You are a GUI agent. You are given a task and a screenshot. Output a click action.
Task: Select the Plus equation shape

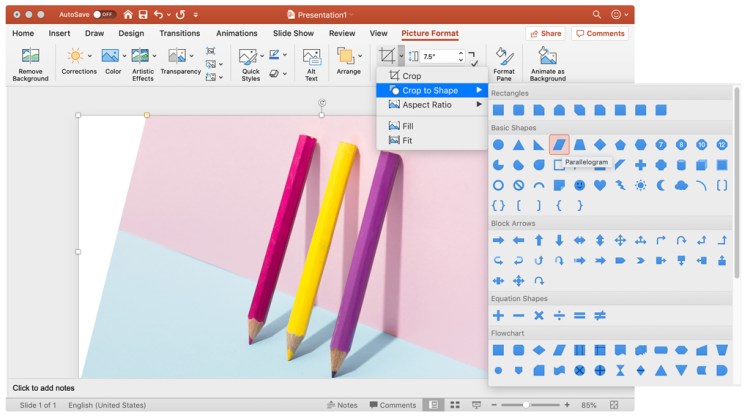coord(498,315)
